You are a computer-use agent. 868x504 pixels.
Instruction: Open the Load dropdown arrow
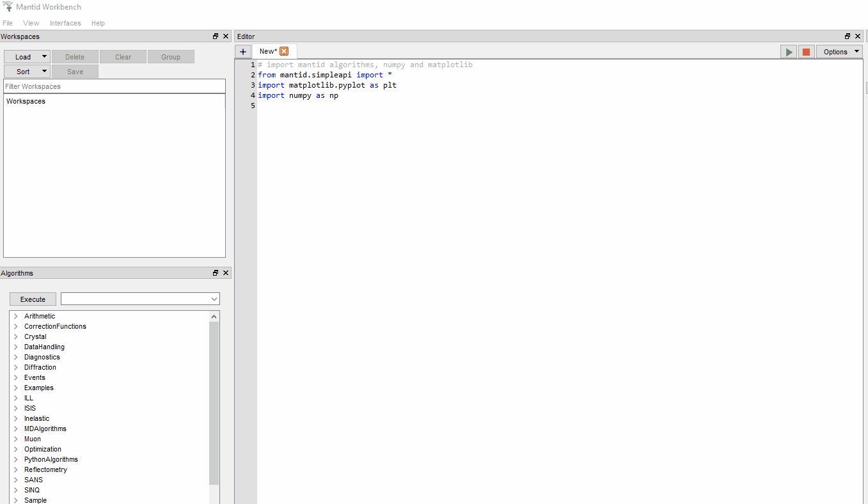[43, 57]
